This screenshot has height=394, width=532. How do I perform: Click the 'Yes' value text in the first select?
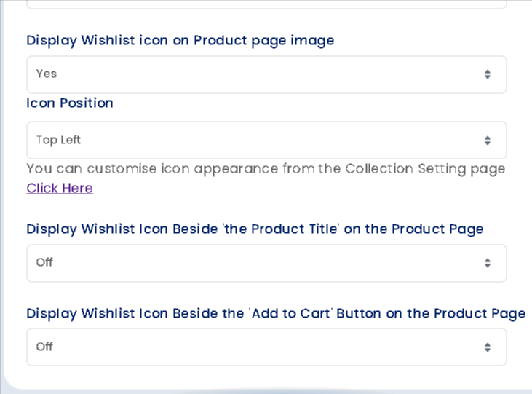[x=47, y=74]
